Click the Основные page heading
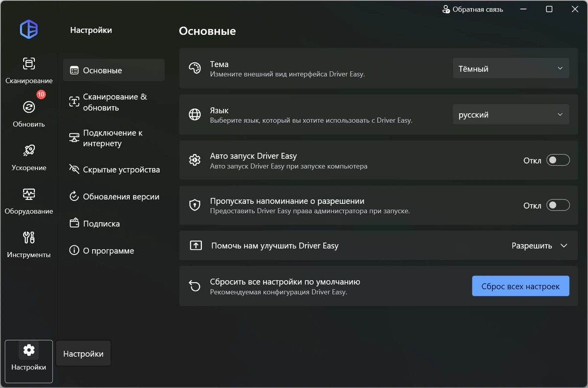This screenshot has height=388, width=588. coord(207,31)
